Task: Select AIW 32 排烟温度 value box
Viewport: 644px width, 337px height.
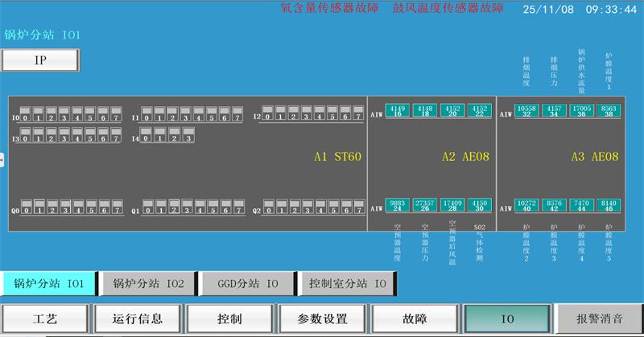Action: point(526,111)
